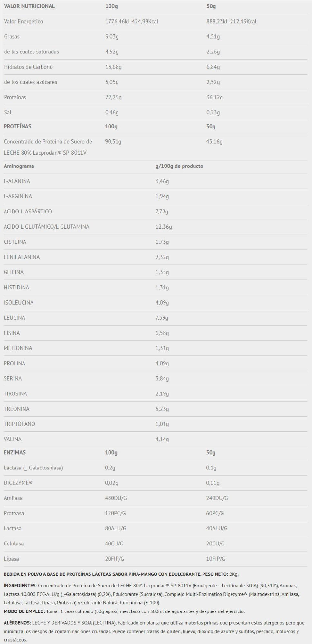Image resolution: width=312 pixels, height=644 pixels.
Task: Click the ACIDO L-GLUTÁMICO/L-GLUTAMINA row label
Action: coord(46,227)
